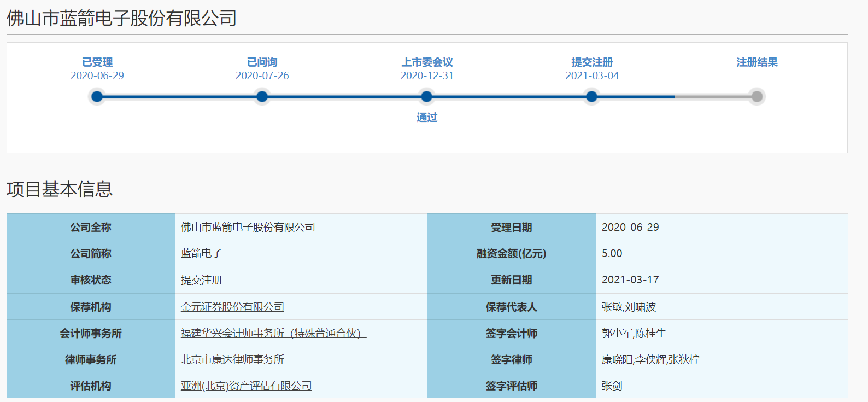Click the 已受理 timeline dot
This screenshot has width=868, height=402.
coord(97,97)
